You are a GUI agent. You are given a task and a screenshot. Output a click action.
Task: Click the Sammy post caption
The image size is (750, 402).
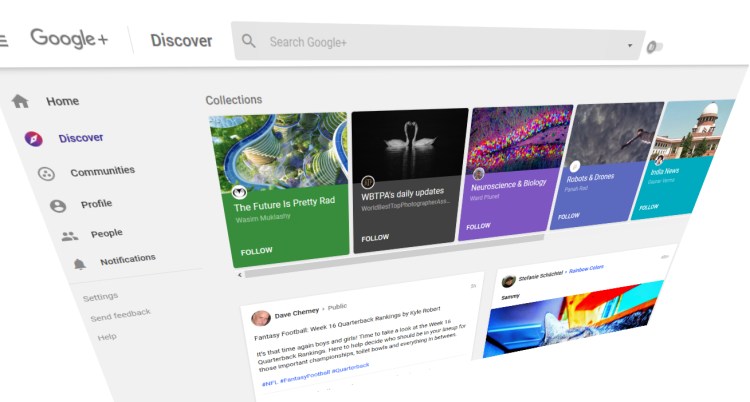[510, 297]
